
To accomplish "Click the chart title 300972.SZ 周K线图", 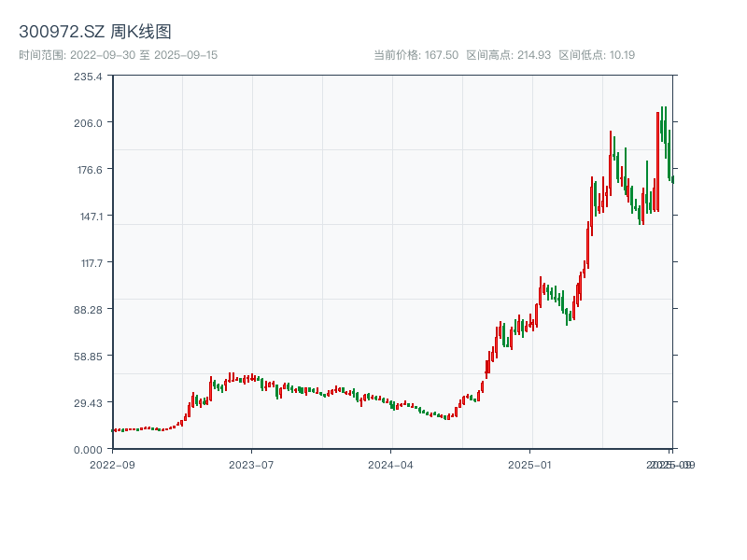I will point(95,32).
